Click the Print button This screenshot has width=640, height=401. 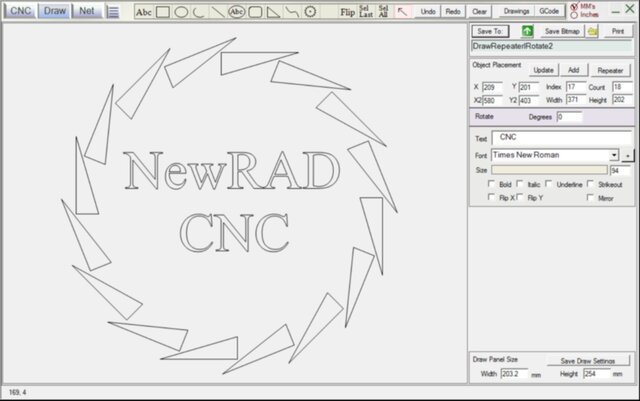[x=618, y=31]
